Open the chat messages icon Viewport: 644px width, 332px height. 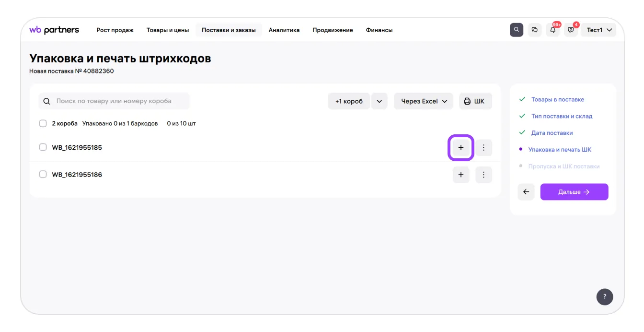point(534,30)
